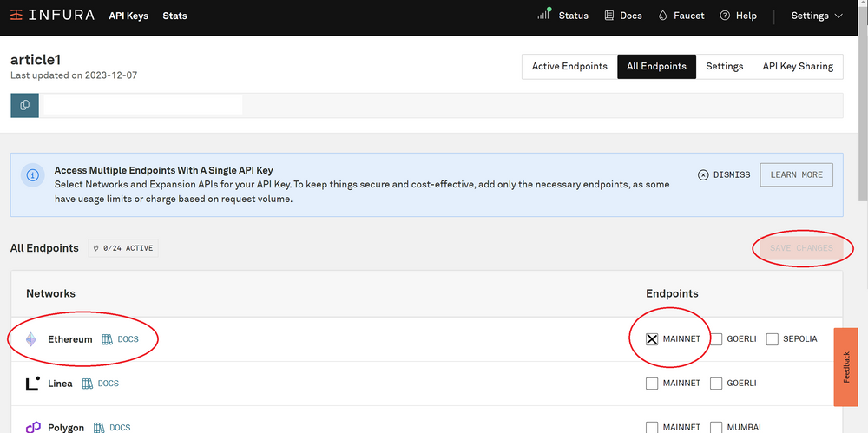Open Faucet via droplet icon
Image resolution: width=868 pixels, height=433 pixels.
[681, 16]
